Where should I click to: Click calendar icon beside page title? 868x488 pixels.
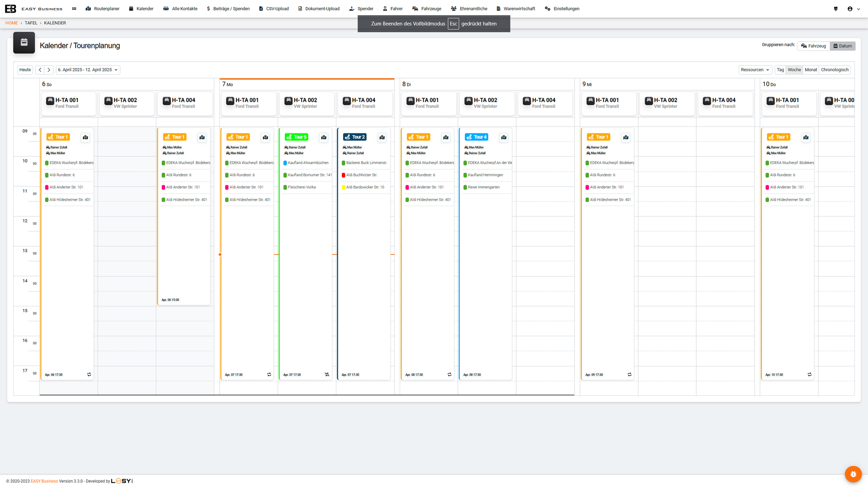coord(24,42)
